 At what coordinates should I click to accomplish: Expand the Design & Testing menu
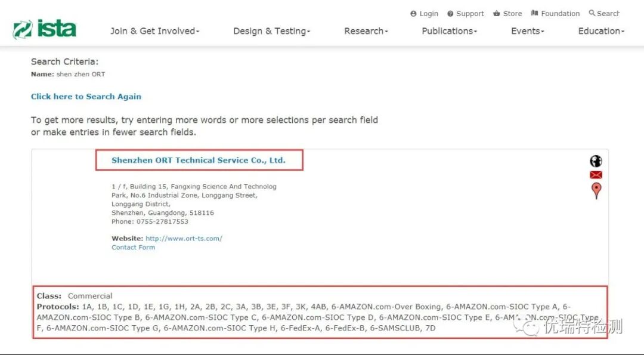pos(272,31)
